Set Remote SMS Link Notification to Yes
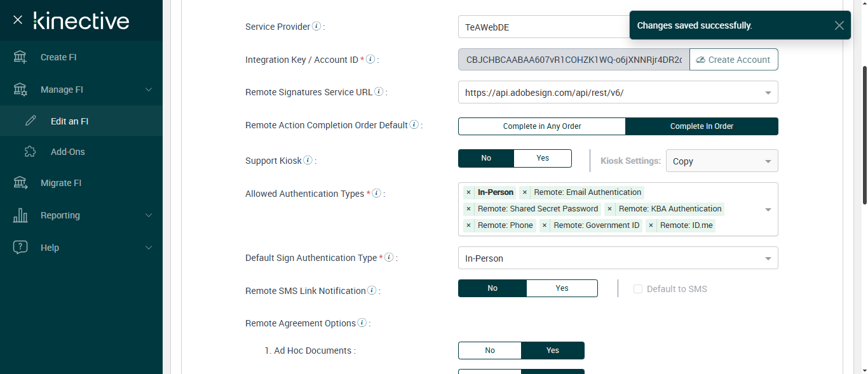 click(562, 288)
